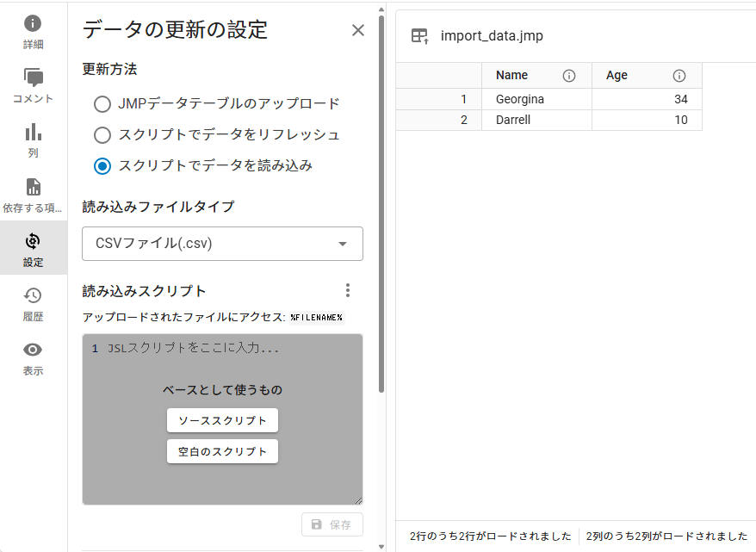Select the 設定 tab in sidebar

[33, 248]
